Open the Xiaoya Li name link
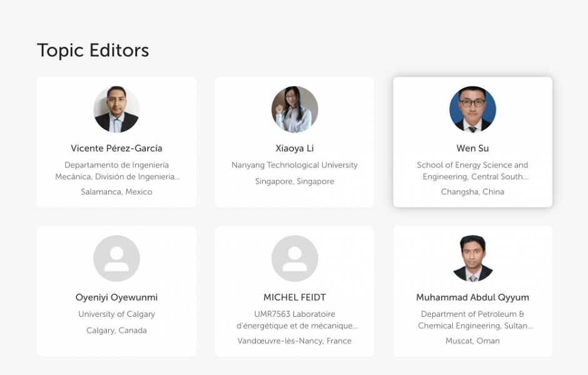588x375 pixels. [x=295, y=148]
